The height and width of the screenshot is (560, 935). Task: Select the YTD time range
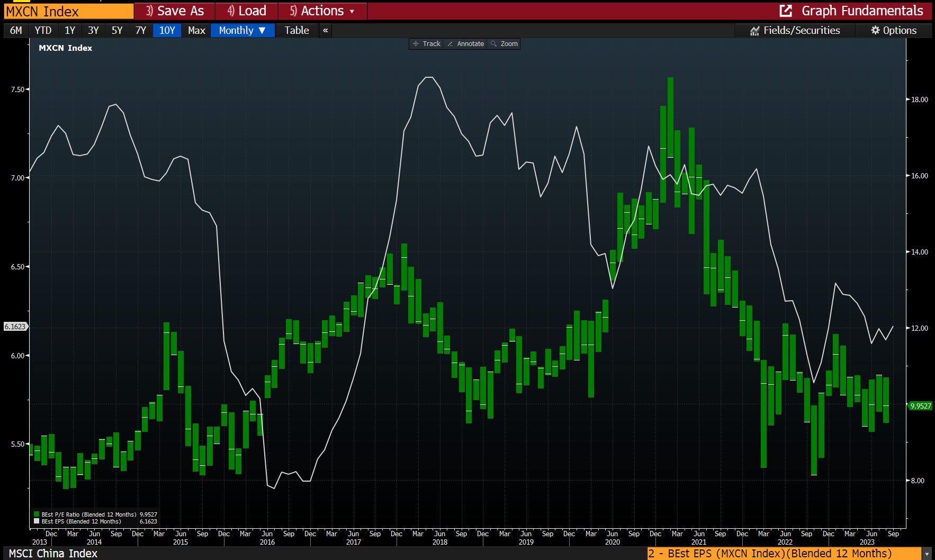coord(43,30)
